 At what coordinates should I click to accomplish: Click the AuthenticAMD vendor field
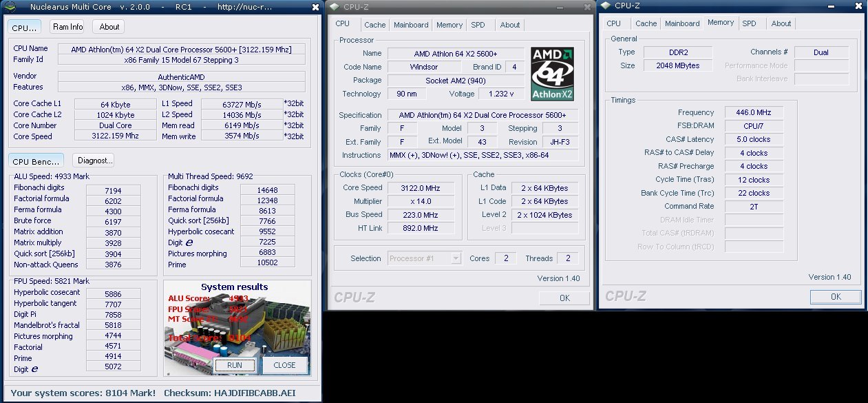pos(182,76)
